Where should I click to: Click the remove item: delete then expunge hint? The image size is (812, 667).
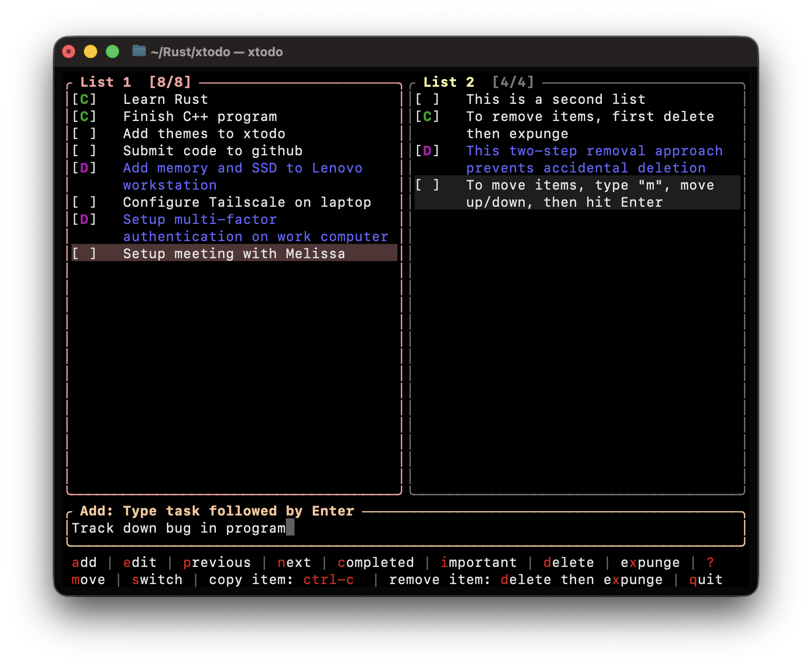[526, 579]
